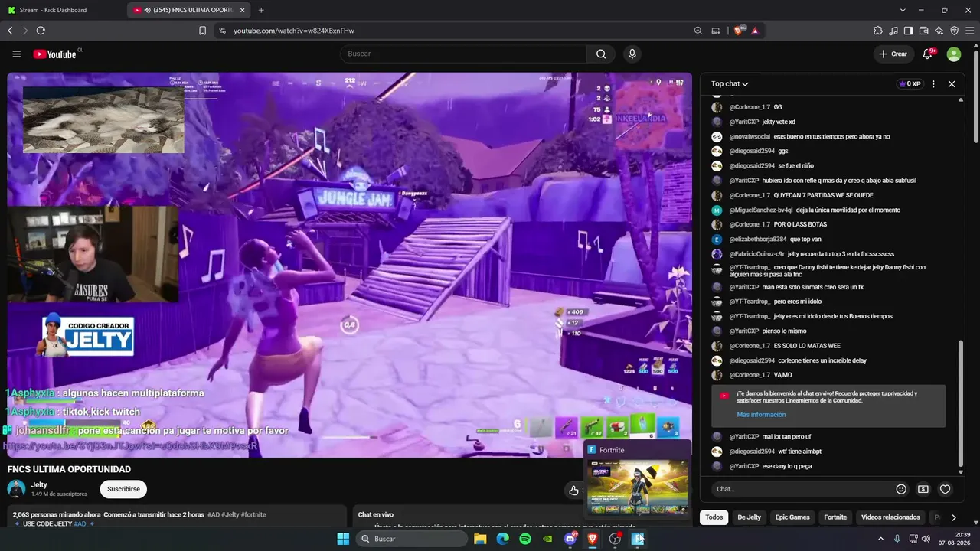The height and width of the screenshot is (551, 980).
Task: Focus the Chat message input field
Action: click(802, 489)
